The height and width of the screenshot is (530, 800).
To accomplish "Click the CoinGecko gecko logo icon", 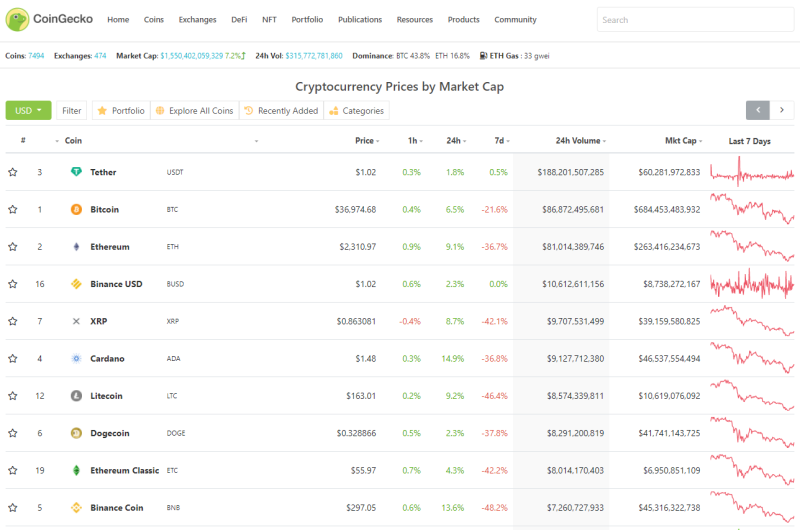I will 17,19.
